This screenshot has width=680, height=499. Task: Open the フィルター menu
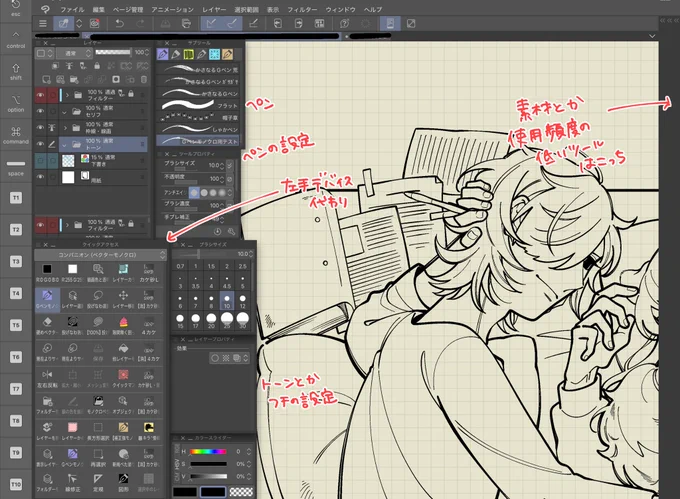(x=302, y=9)
